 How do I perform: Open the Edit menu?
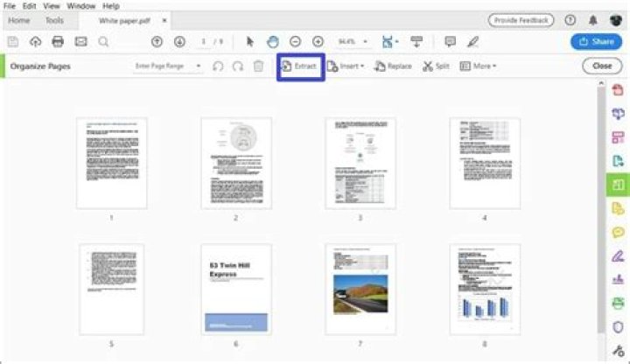coord(30,6)
